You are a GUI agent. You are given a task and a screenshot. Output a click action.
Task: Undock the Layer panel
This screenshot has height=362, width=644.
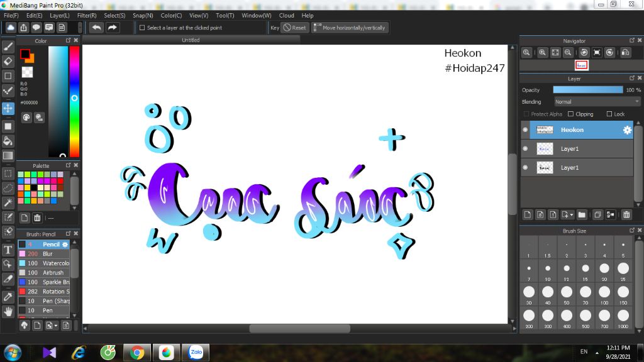(631, 78)
